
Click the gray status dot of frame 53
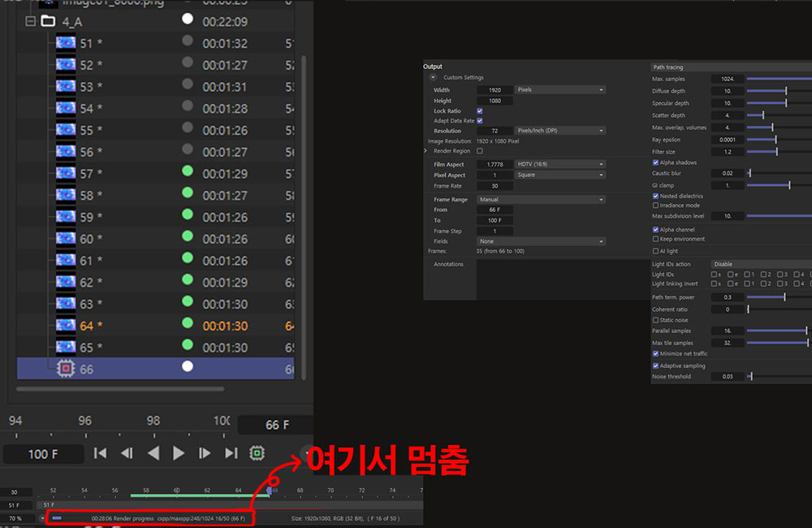click(x=188, y=84)
